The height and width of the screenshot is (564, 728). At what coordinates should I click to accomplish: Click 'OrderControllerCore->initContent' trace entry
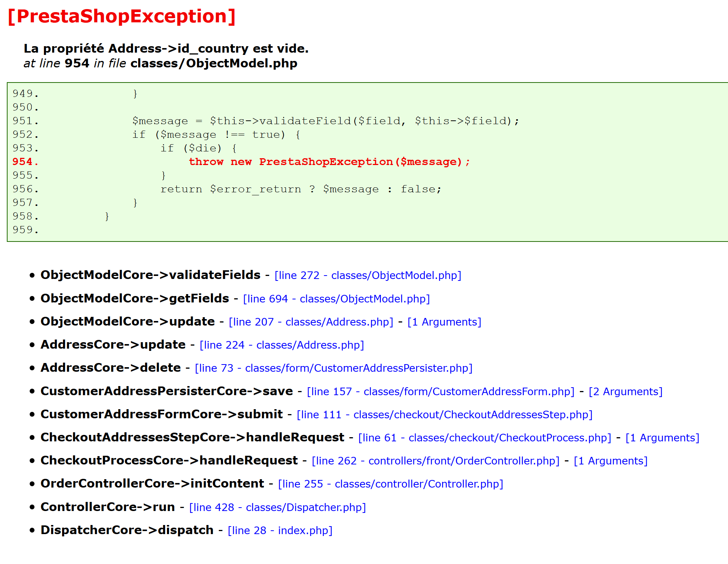coord(153,483)
